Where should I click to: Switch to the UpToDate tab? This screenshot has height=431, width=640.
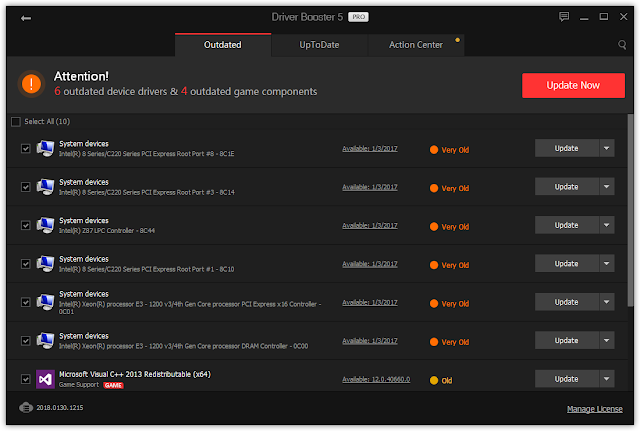tap(319, 45)
